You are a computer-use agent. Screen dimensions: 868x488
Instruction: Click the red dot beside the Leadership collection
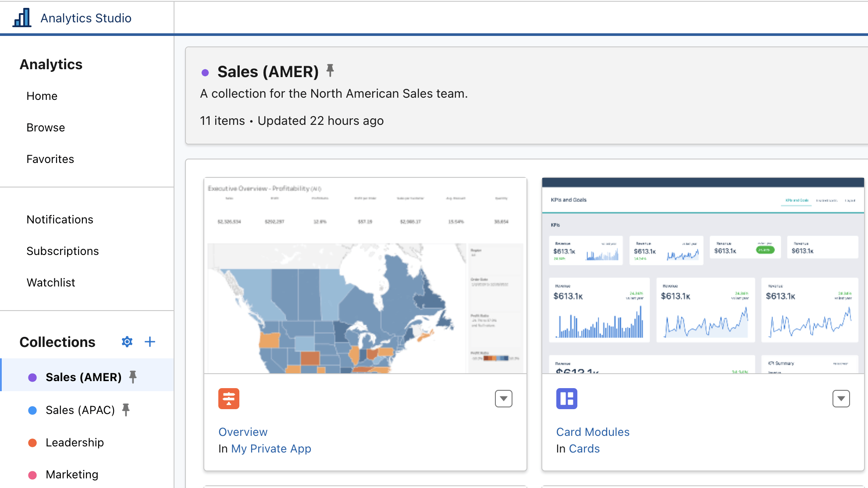pos(32,442)
